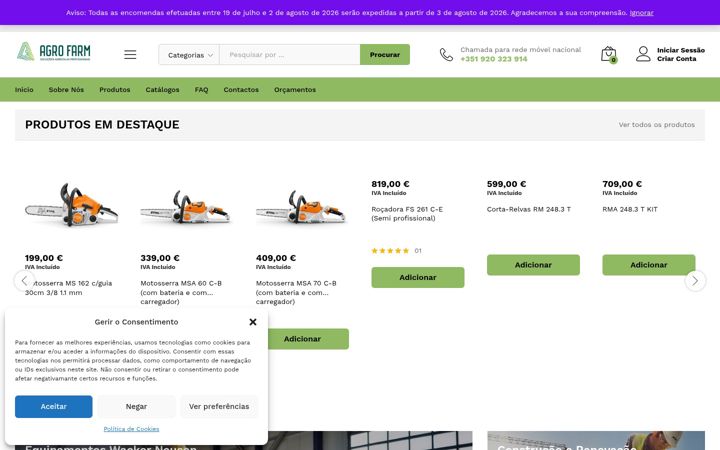Image resolution: width=720 pixels, height=450 pixels.
Task: Open the Catálogos menu item
Action: (x=163, y=90)
